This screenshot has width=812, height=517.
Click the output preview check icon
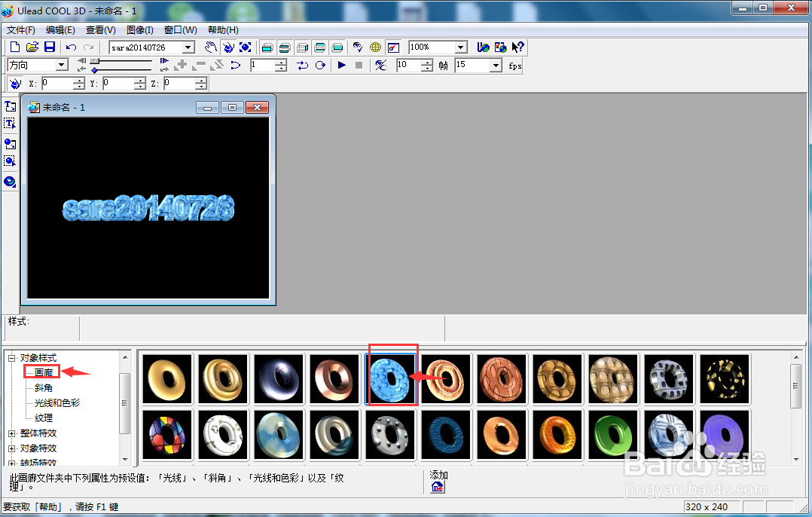pos(393,47)
